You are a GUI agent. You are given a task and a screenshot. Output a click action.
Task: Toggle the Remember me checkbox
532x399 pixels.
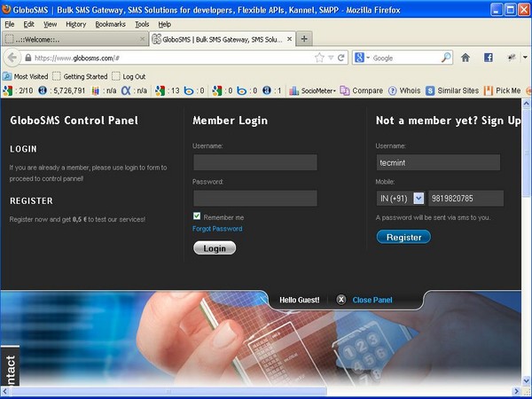(197, 216)
